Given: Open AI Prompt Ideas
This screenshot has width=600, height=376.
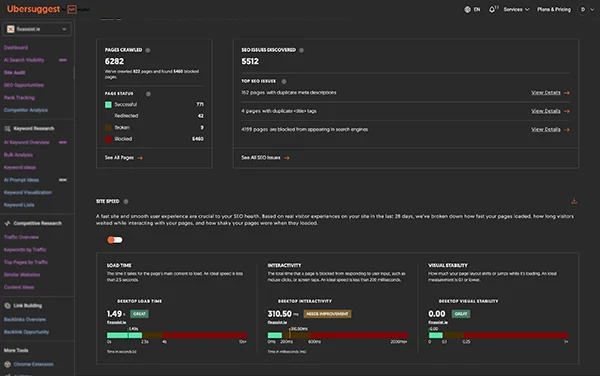Looking at the screenshot, I should (21, 180).
